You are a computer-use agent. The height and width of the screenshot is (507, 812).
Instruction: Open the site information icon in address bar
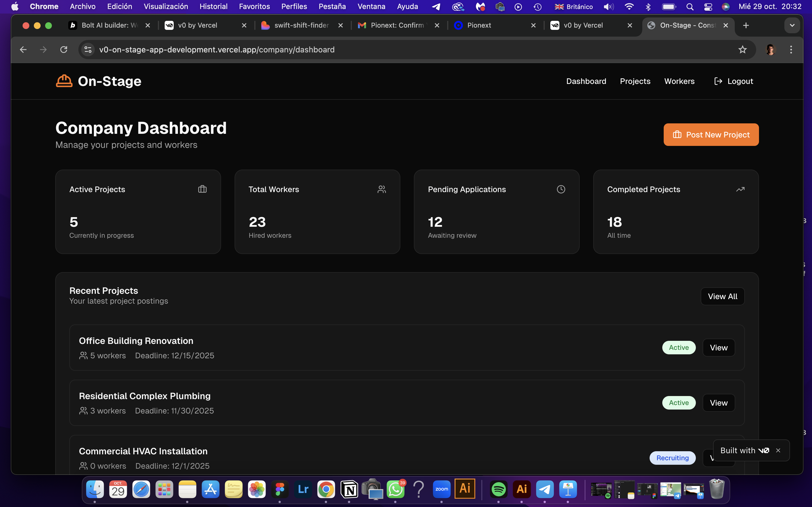[x=88, y=50]
